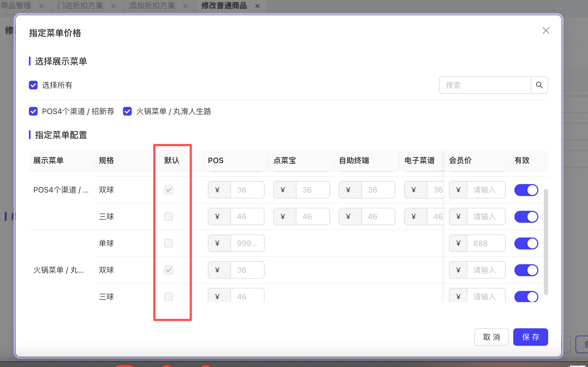This screenshot has width=588, height=367.
Task: Uncheck POS4个渠道 / 招新荐 menu checkbox
Action: tap(33, 111)
